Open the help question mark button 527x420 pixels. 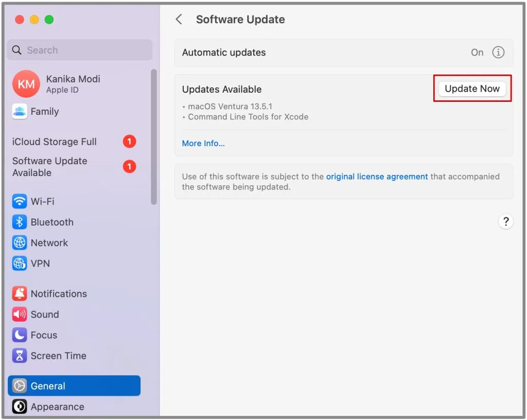click(505, 222)
